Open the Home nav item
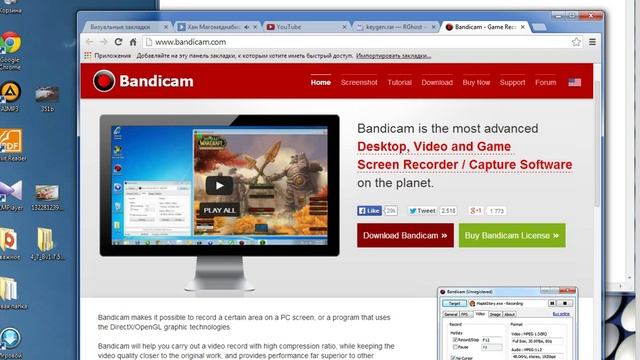The height and width of the screenshot is (360, 640). point(321,82)
